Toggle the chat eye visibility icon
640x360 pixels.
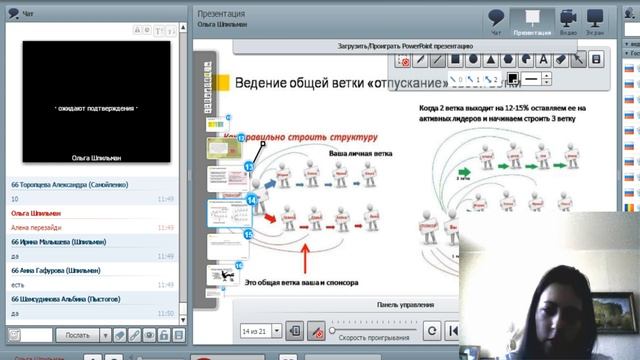tap(149, 335)
